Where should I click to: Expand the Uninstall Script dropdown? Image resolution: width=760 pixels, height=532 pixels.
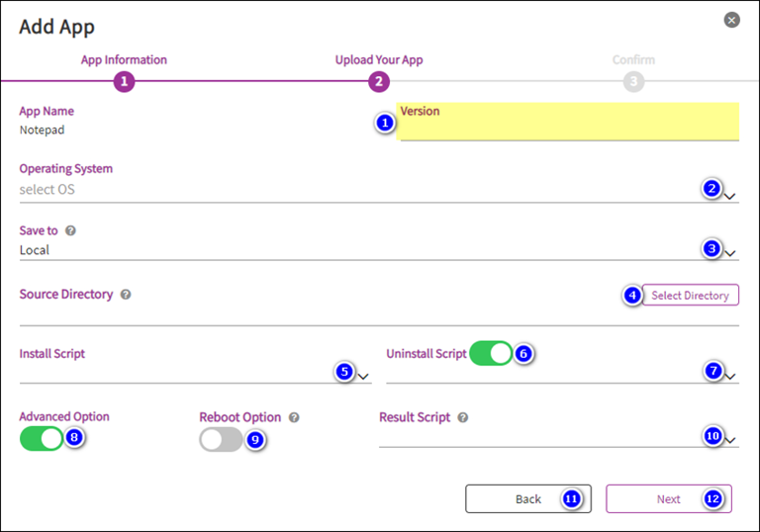[x=730, y=377]
